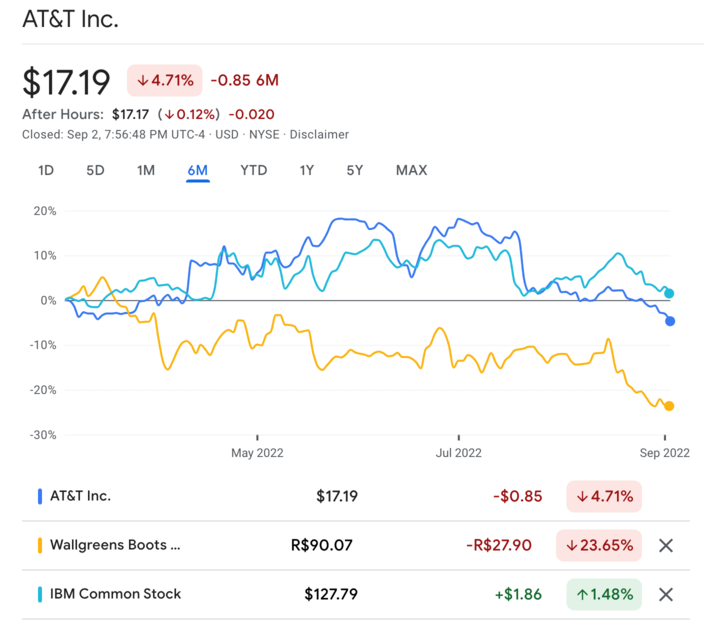Screen dimensions: 704x630
Task: Remove IBM Common Stock comparison with X
Action: click(666, 595)
